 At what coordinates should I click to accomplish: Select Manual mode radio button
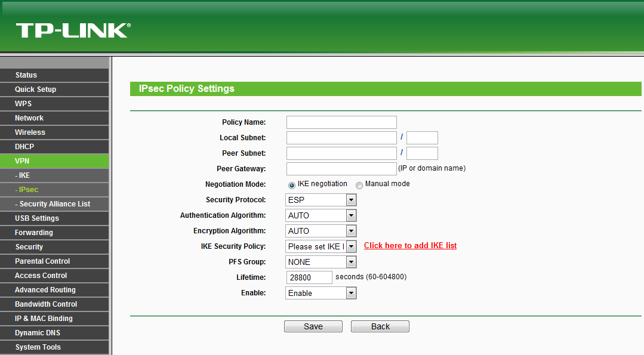click(359, 186)
